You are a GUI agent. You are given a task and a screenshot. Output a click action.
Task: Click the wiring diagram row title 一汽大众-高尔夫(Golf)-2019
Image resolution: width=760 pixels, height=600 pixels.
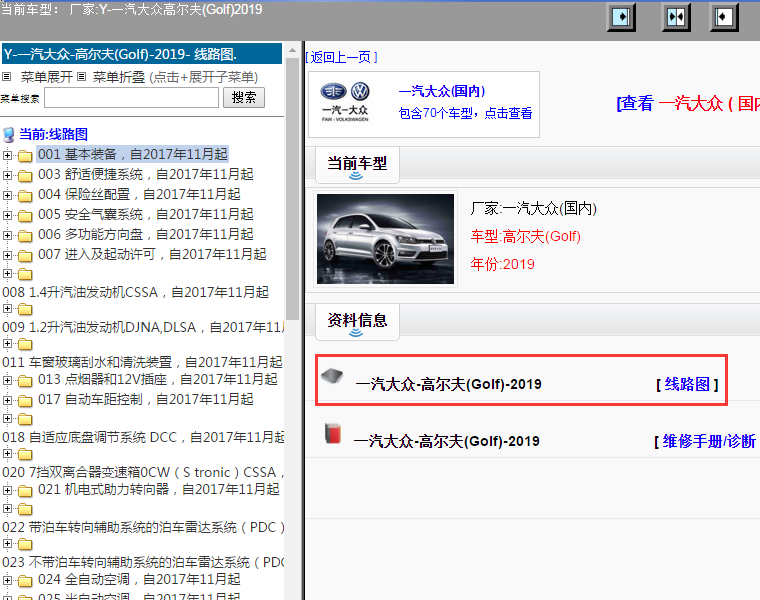(x=448, y=384)
